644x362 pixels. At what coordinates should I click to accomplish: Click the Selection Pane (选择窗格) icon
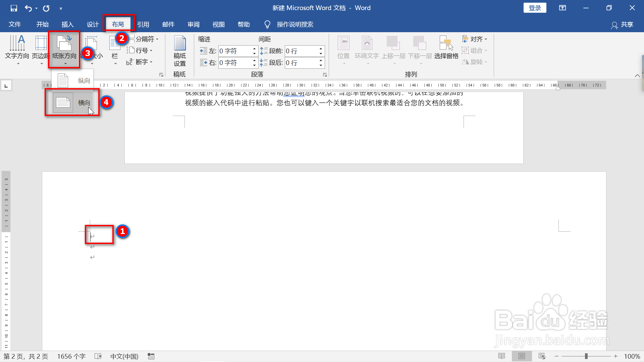tap(446, 48)
